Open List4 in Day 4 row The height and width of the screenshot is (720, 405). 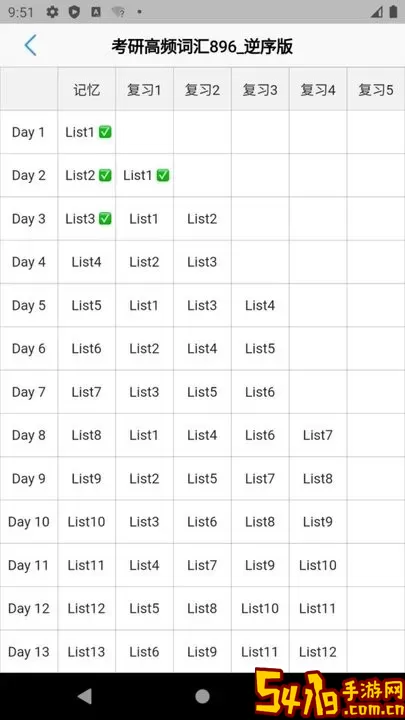click(x=86, y=262)
